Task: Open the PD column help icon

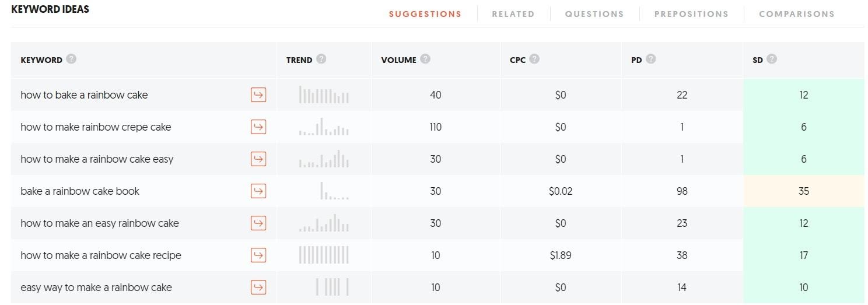Action: pos(651,59)
